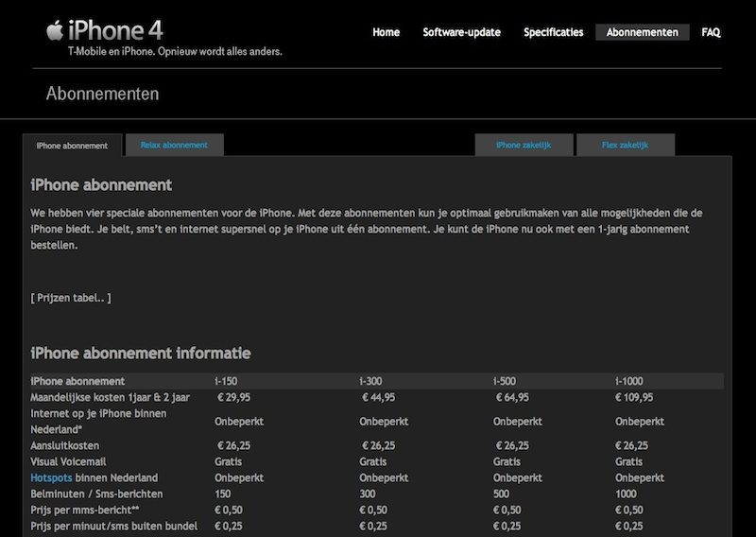Click the 'iPhone abonnement informatie' heading
This screenshot has width=756, height=537.
pyautogui.click(x=140, y=354)
